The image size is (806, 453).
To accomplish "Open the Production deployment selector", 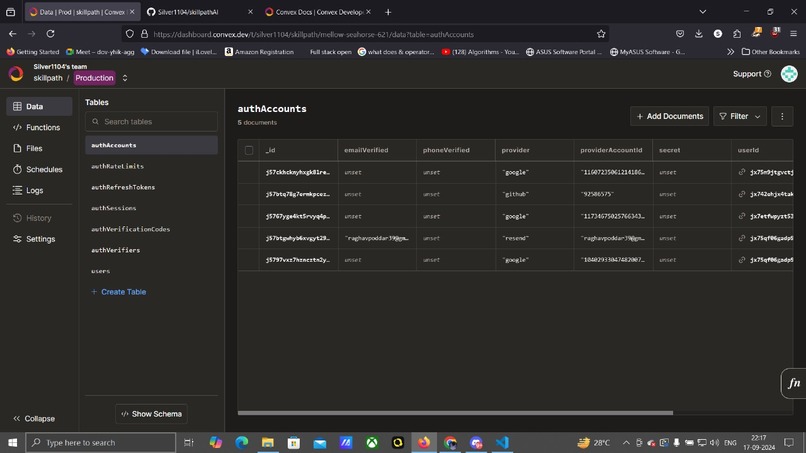I will (x=101, y=78).
